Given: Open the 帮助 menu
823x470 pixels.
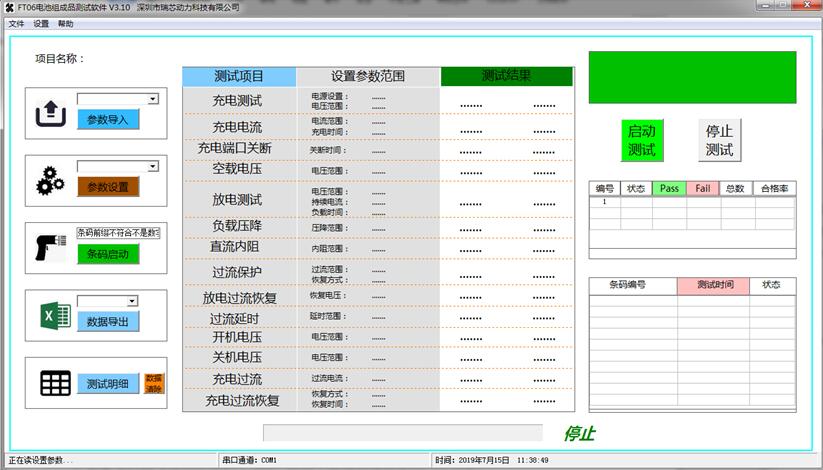Looking at the screenshot, I should click(66, 24).
